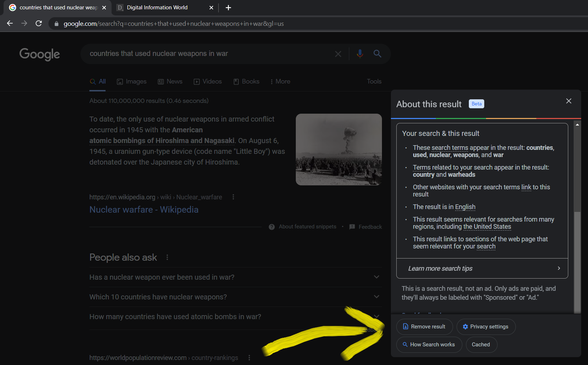Switch to the Videos tab
The height and width of the screenshot is (365, 588).
(x=208, y=82)
